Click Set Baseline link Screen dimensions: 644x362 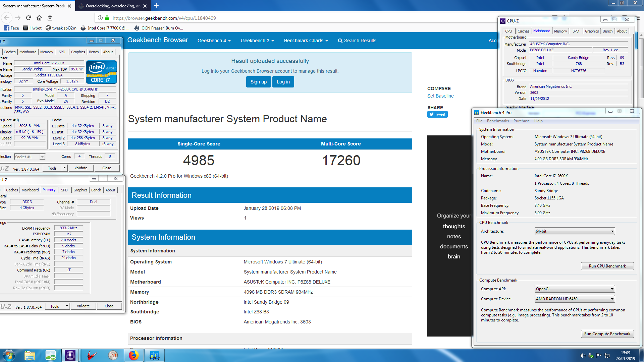tap(440, 96)
